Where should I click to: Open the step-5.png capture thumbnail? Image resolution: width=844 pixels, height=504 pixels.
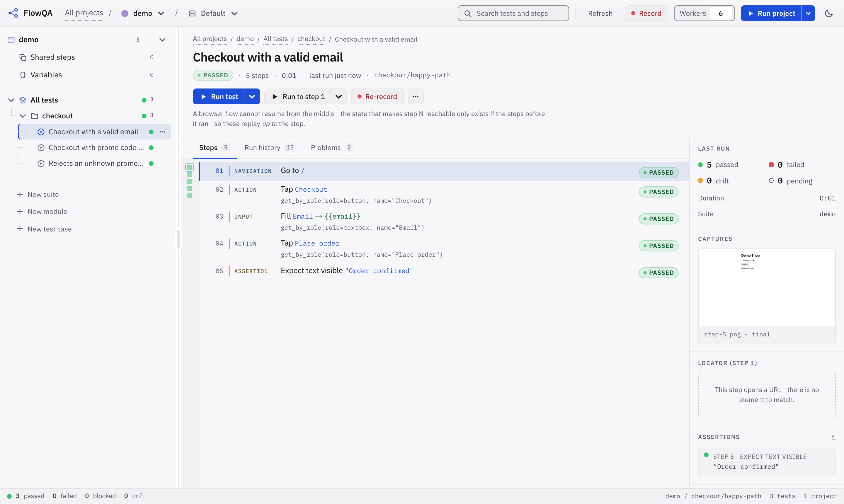[767, 295]
